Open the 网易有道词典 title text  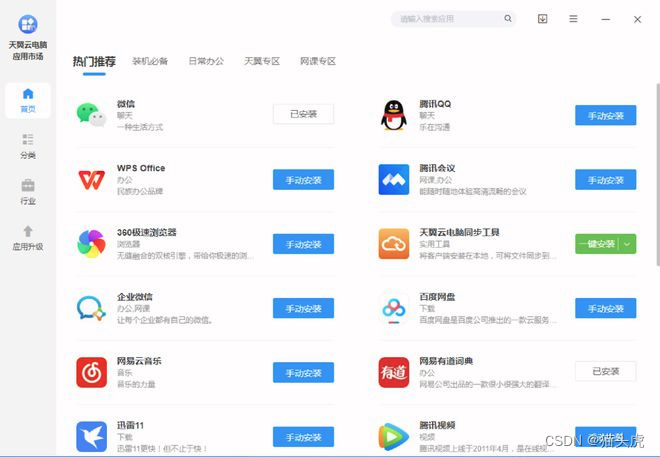446,361
